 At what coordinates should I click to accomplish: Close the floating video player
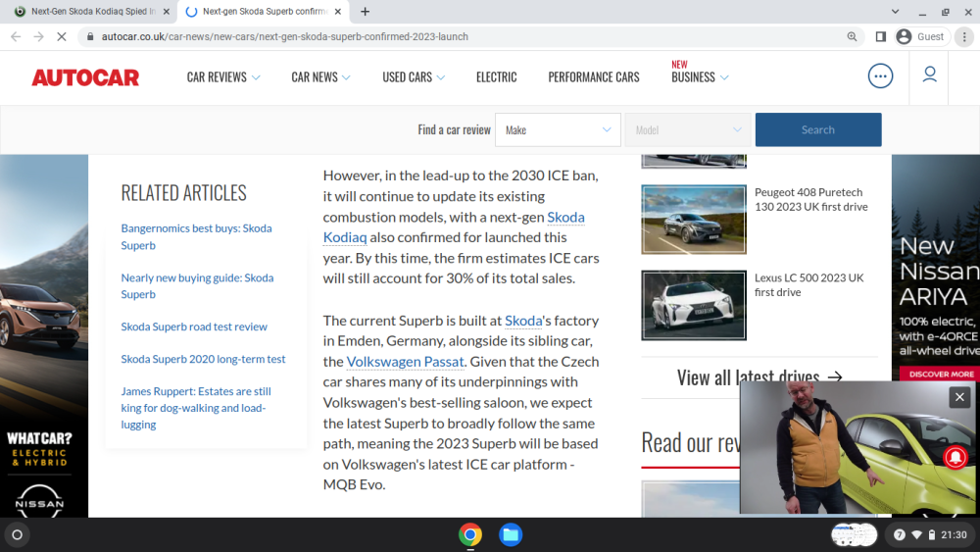coord(959,397)
